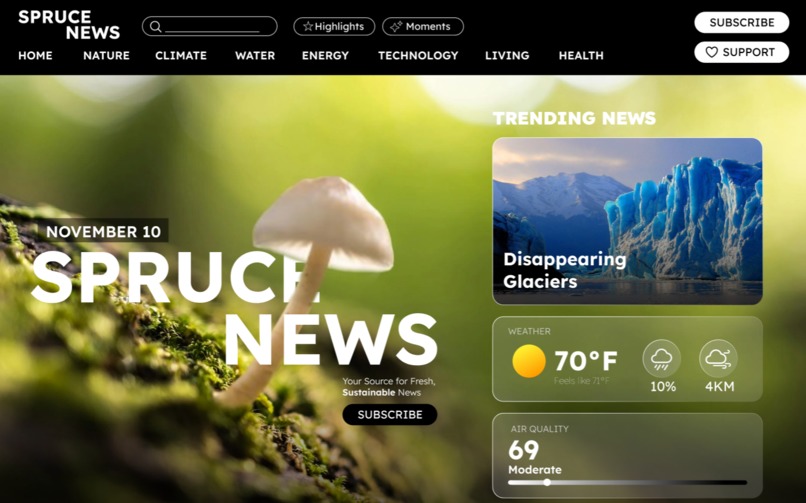The height and width of the screenshot is (503, 806).
Task: Open the Disappearing Glaciers news thumbnail
Action: (627, 221)
